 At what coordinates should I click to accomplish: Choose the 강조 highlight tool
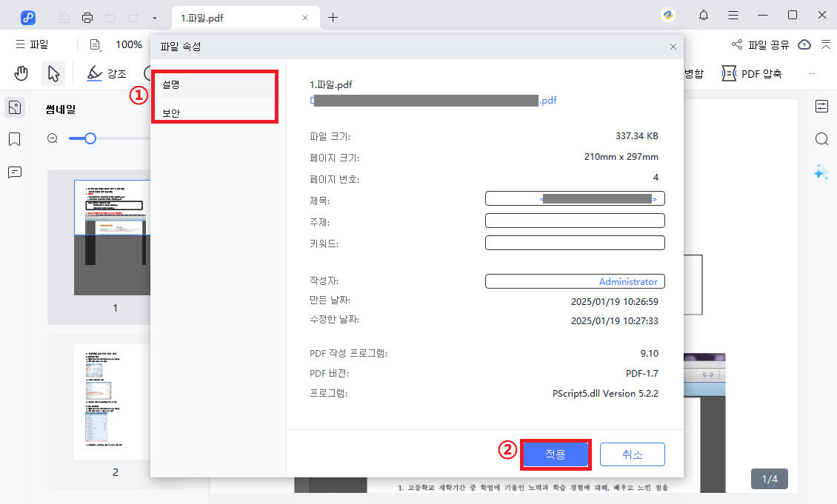click(x=106, y=73)
